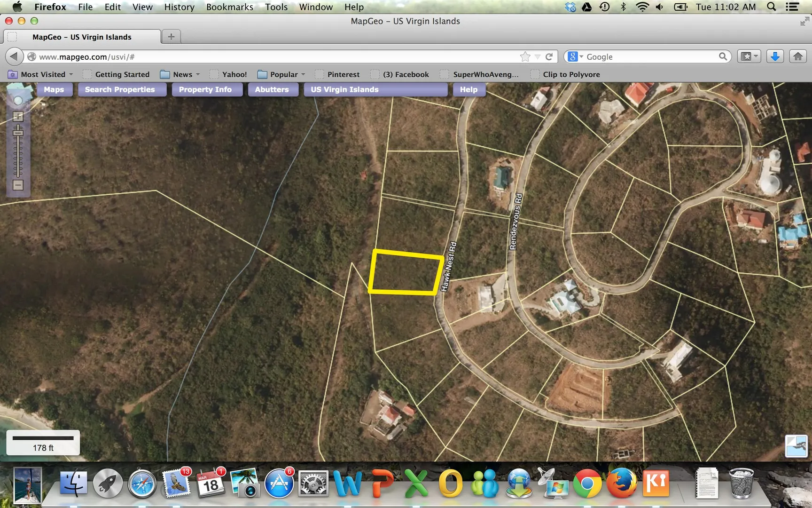Viewport: 812px width, 508px height.
Task: Toggle the overview map icon at bottom right
Action: pyautogui.click(x=796, y=446)
